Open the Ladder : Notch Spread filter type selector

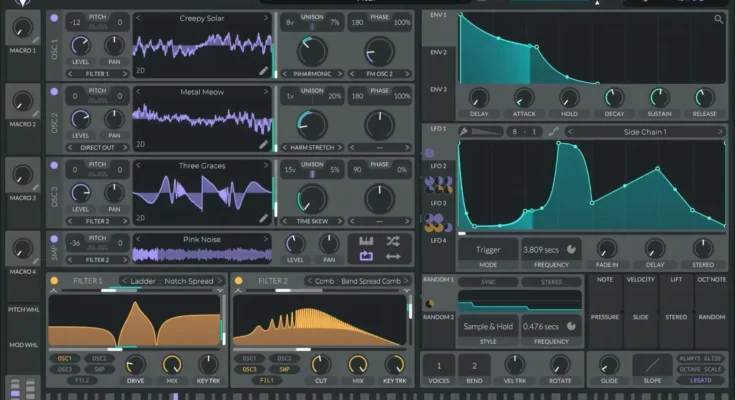(x=173, y=281)
